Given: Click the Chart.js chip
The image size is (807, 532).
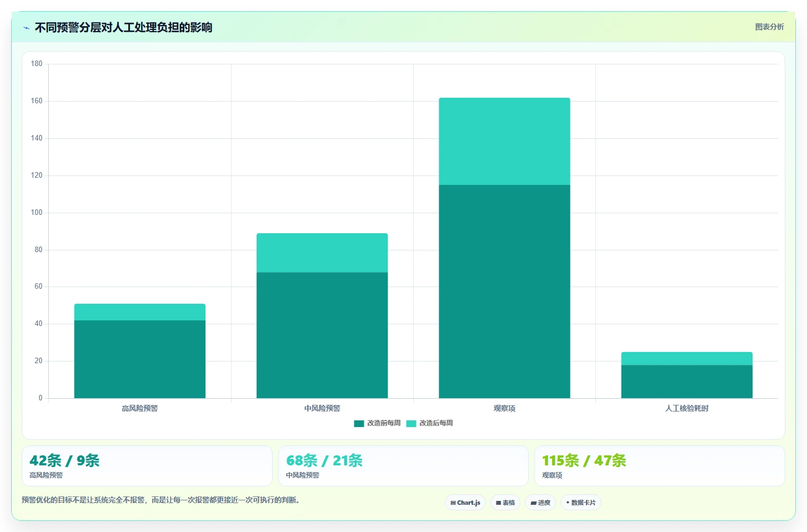Looking at the screenshot, I should (465, 503).
